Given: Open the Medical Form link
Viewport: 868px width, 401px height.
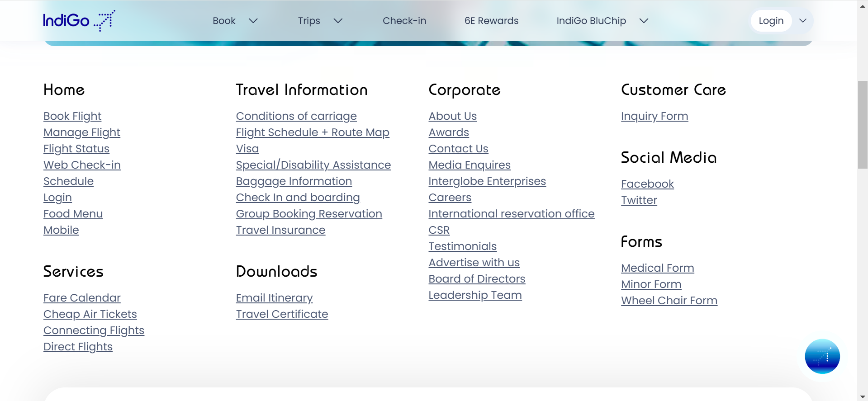Looking at the screenshot, I should click(x=658, y=268).
